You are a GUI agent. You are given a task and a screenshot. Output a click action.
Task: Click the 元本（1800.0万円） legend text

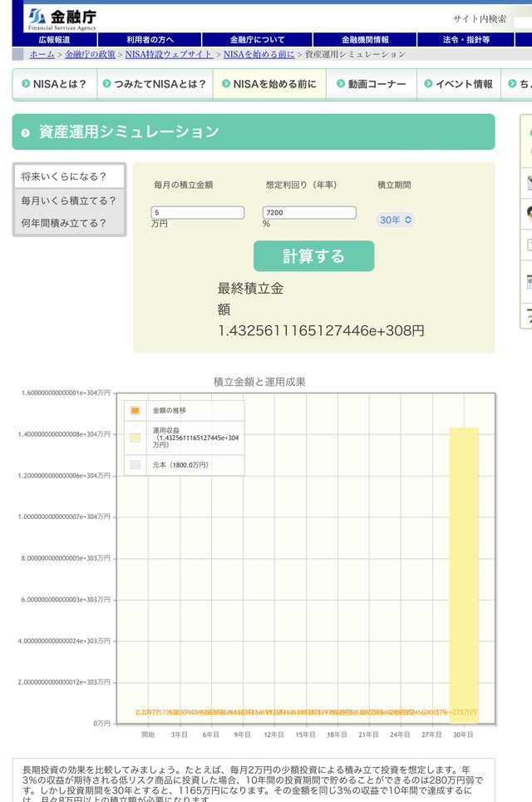click(x=180, y=465)
